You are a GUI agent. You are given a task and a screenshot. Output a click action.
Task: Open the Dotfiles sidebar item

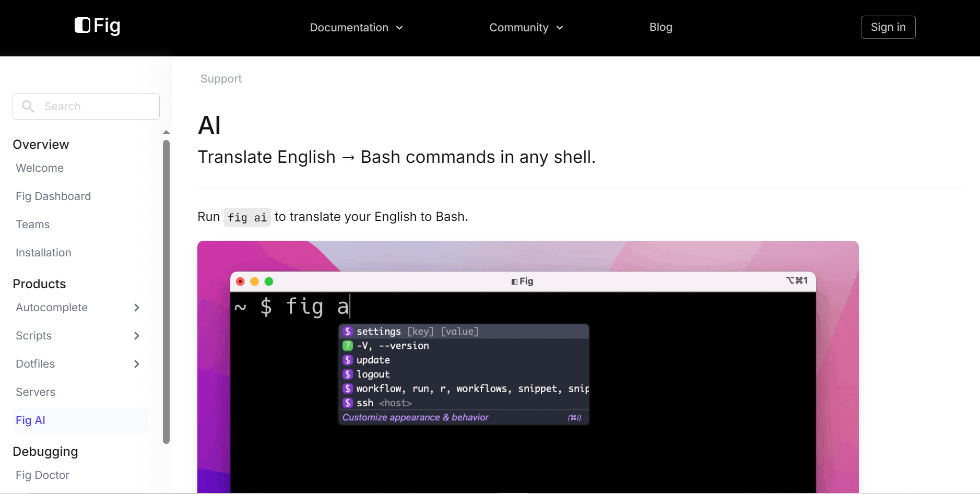point(36,364)
